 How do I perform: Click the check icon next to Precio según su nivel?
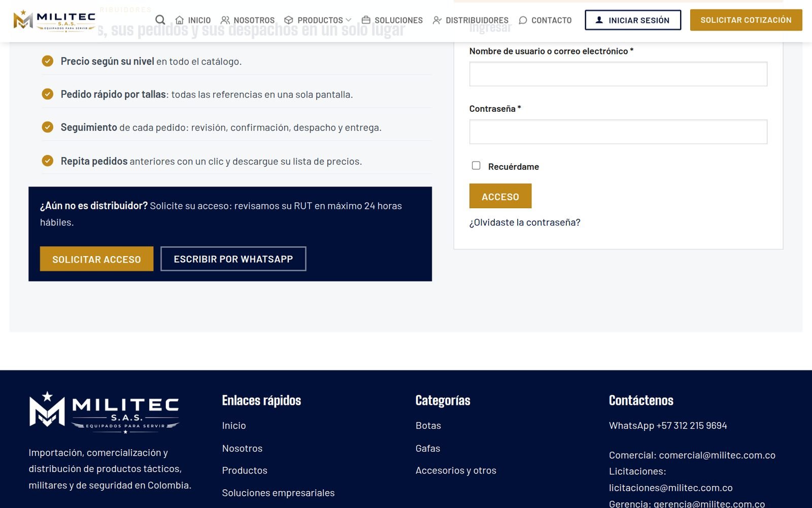[x=48, y=61]
